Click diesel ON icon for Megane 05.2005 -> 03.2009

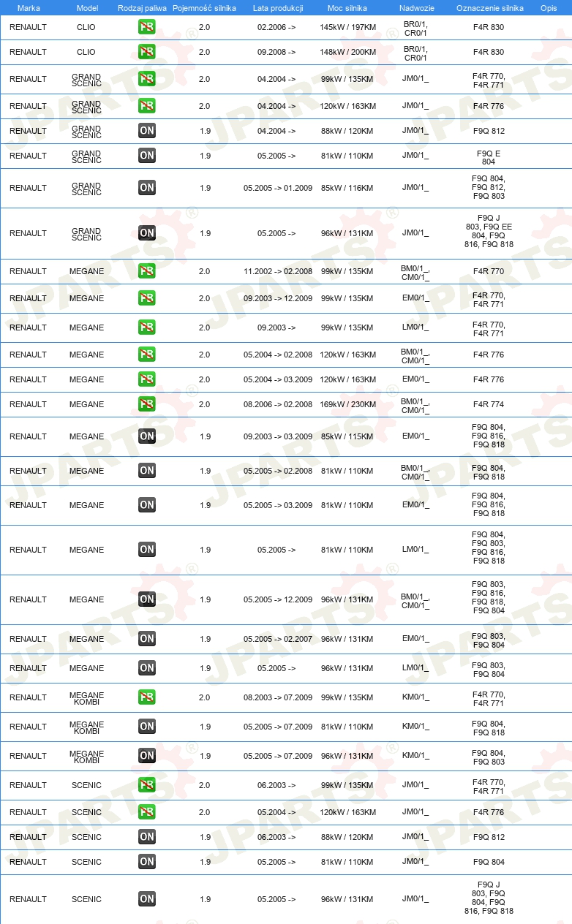click(146, 505)
